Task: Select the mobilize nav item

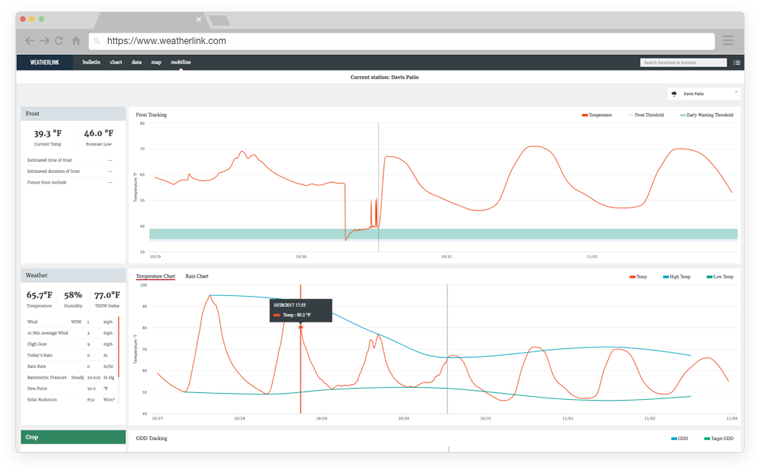Action: click(181, 63)
